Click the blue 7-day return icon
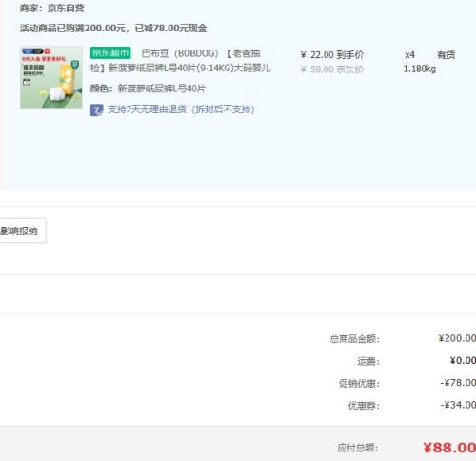The height and width of the screenshot is (461, 476). pos(96,110)
